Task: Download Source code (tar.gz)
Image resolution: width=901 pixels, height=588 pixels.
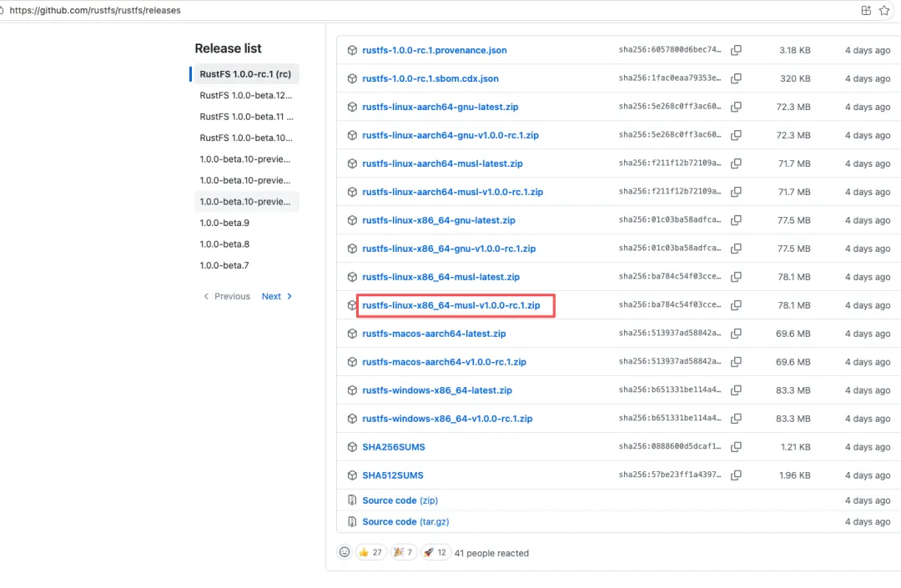Action: [x=405, y=521]
